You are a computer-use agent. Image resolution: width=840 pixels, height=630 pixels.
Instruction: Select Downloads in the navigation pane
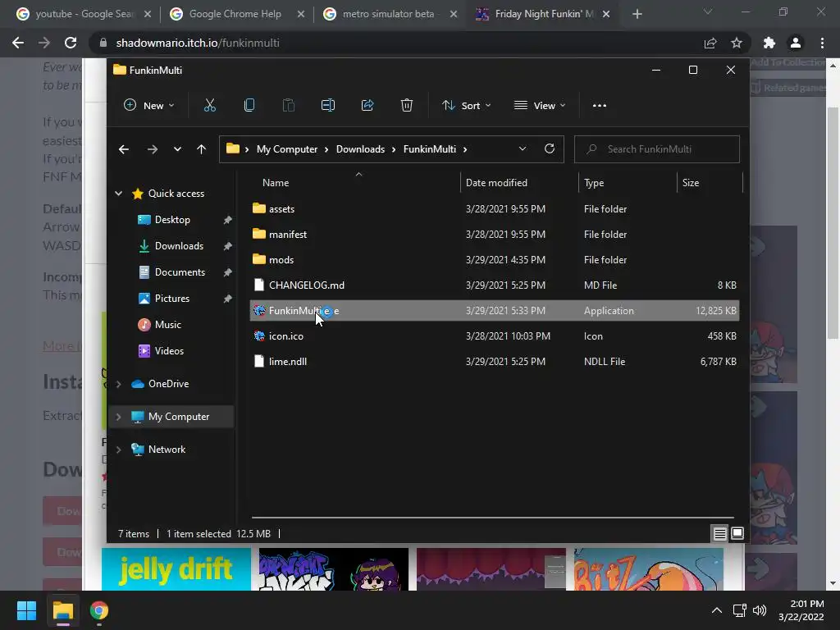click(x=179, y=246)
